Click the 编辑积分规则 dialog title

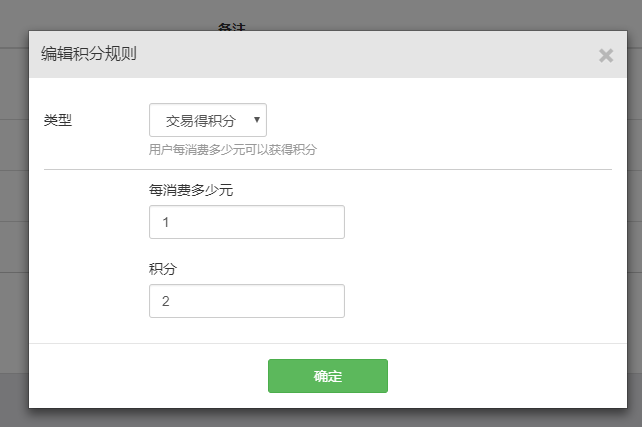tap(88, 54)
